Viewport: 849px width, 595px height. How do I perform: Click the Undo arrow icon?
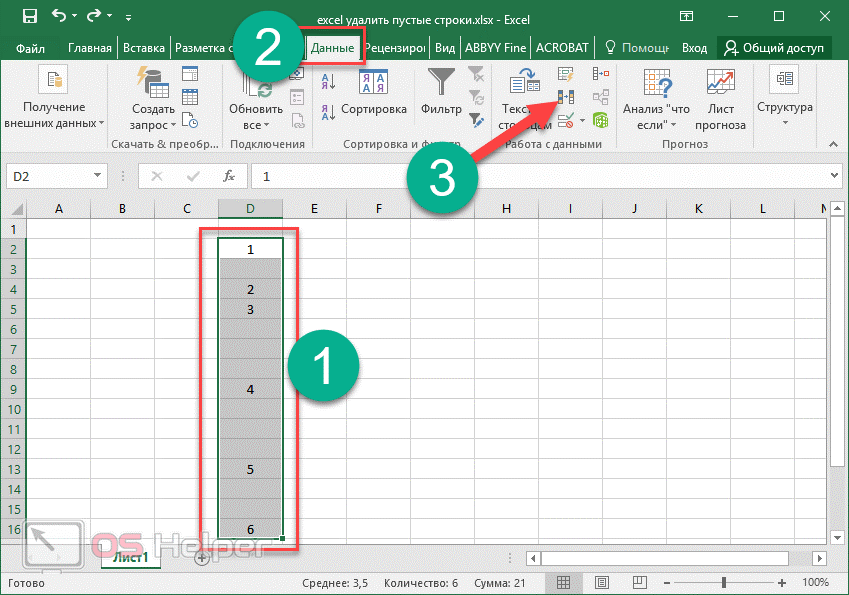(59, 16)
